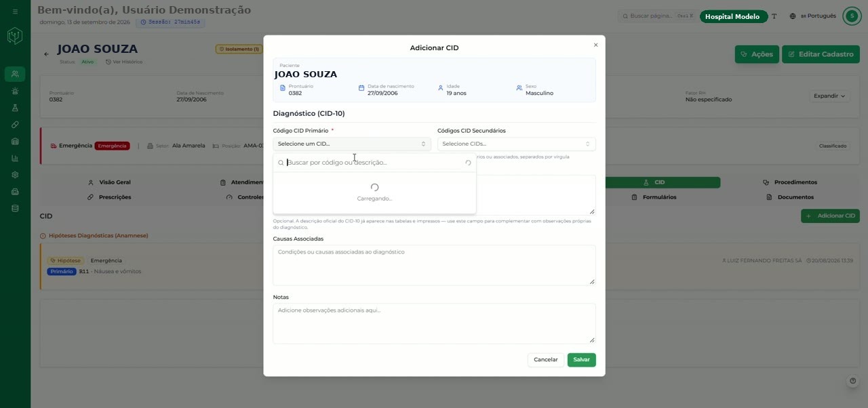Open the help question mark icon
The image size is (868, 408).
point(853,381)
